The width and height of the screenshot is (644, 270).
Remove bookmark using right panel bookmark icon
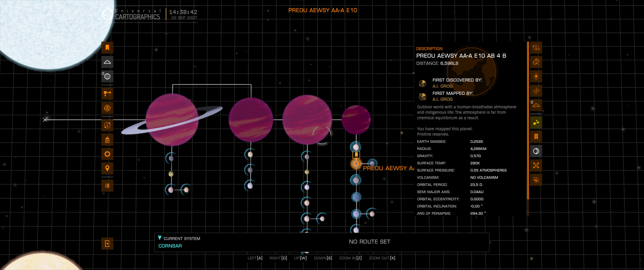coord(536,137)
